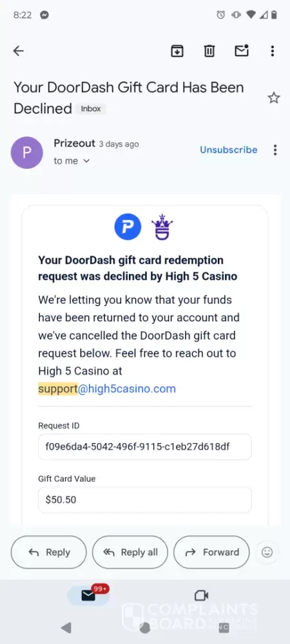
Task: Open the support@high5casino.com email link
Action: point(107,388)
